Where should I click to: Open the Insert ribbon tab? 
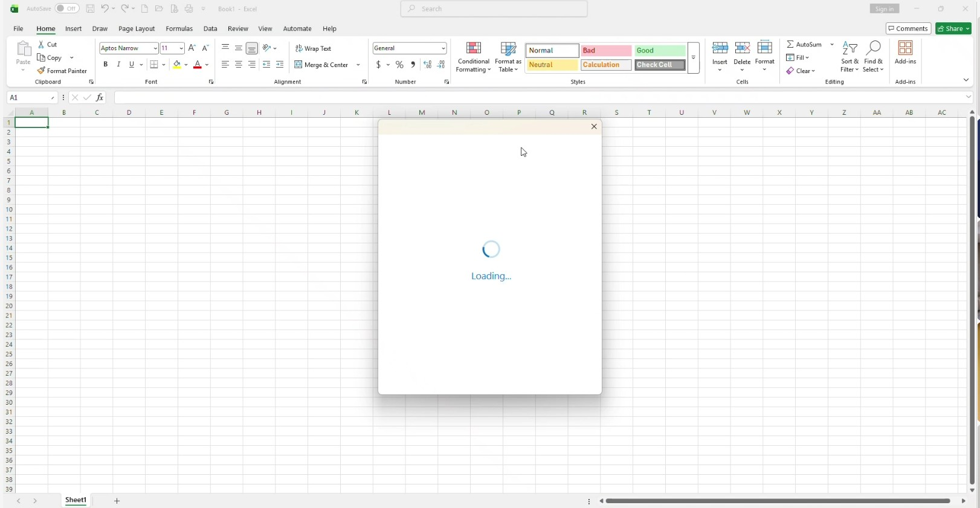tap(74, 28)
